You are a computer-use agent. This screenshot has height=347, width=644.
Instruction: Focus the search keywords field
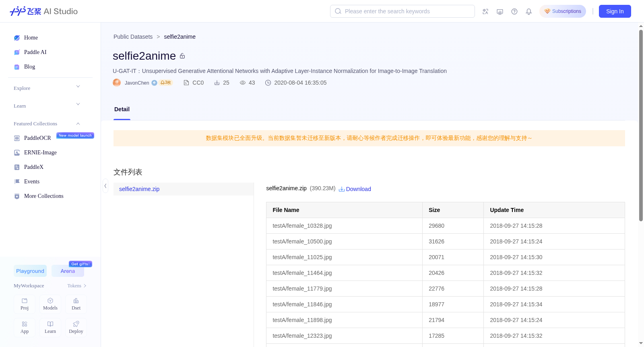pyautogui.click(x=402, y=11)
